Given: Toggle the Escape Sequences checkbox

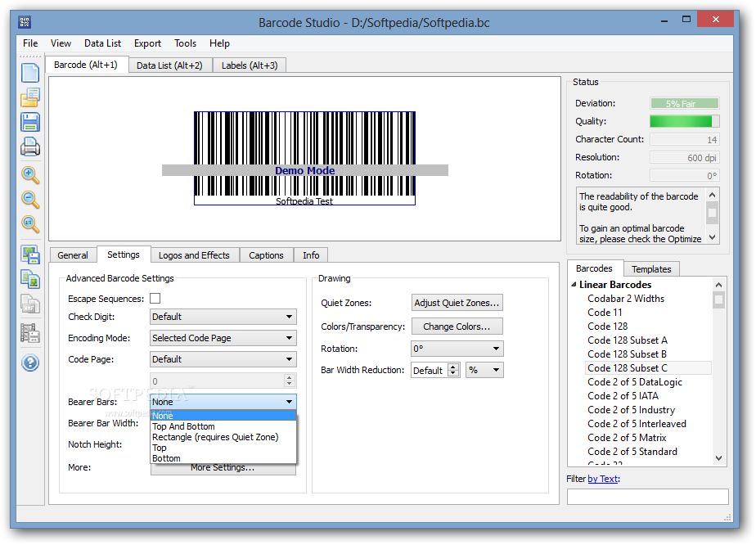Looking at the screenshot, I should (155, 299).
